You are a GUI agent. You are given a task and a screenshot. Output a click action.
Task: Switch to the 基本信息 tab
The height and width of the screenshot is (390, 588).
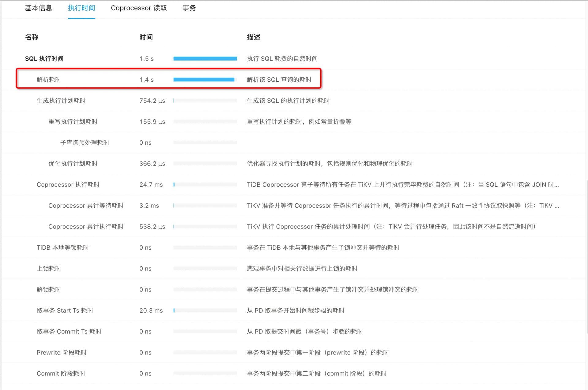[x=39, y=8]
